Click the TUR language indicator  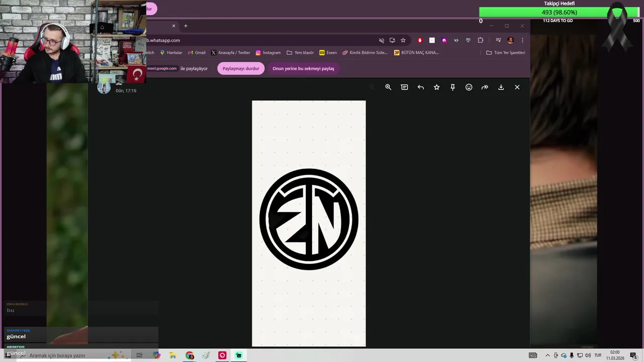point(598,355)
